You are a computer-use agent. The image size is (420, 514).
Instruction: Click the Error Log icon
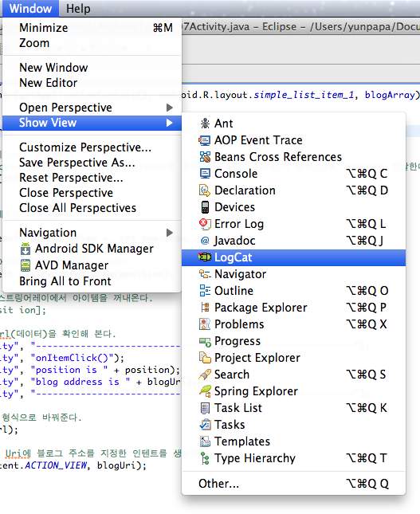pos(205,224)
